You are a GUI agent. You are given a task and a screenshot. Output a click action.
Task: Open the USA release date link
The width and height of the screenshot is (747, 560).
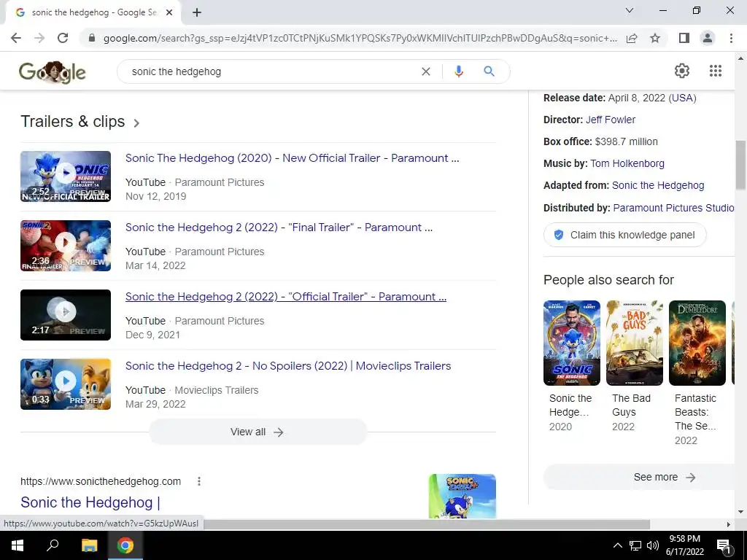pos(682,98)
